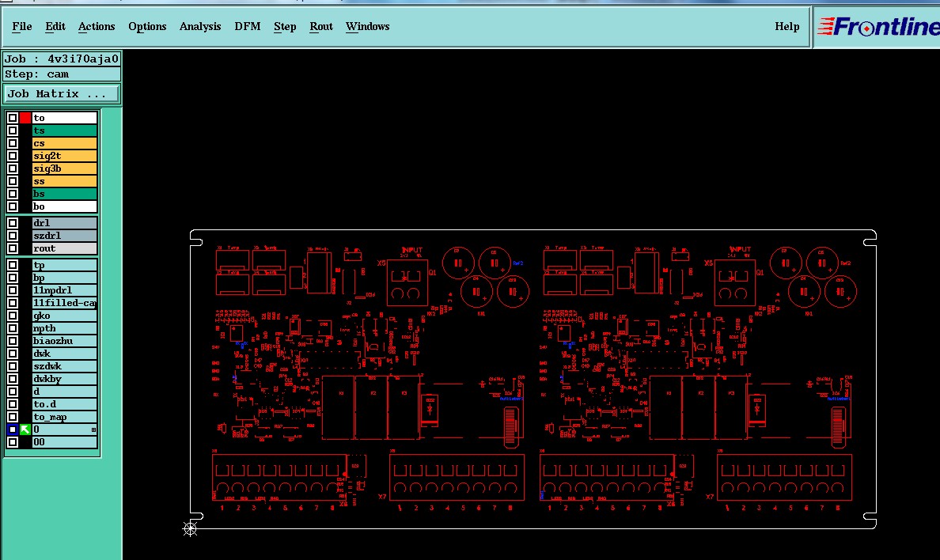Open the DFM menu
This screenshot has height=560, width=940.
[x=248, y=26]
